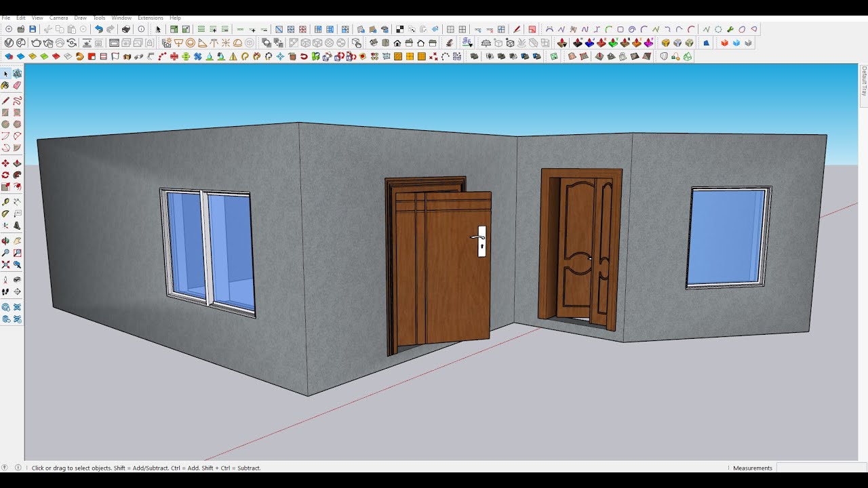Screen dimensions: 868x488
Task: Switch to Front view house icon
Action: pos(397,43)
